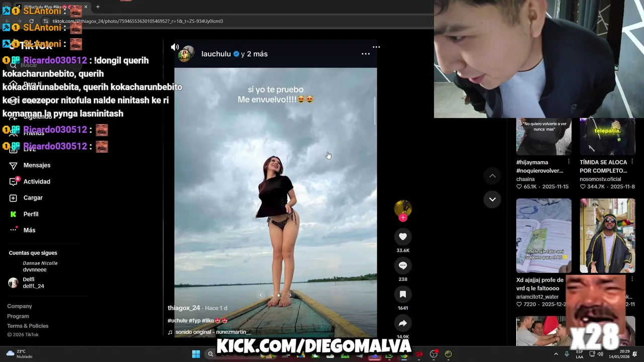This screenshot has height=362, width=644.
Task: Go to the next video with down chevron
Action: 493,199
